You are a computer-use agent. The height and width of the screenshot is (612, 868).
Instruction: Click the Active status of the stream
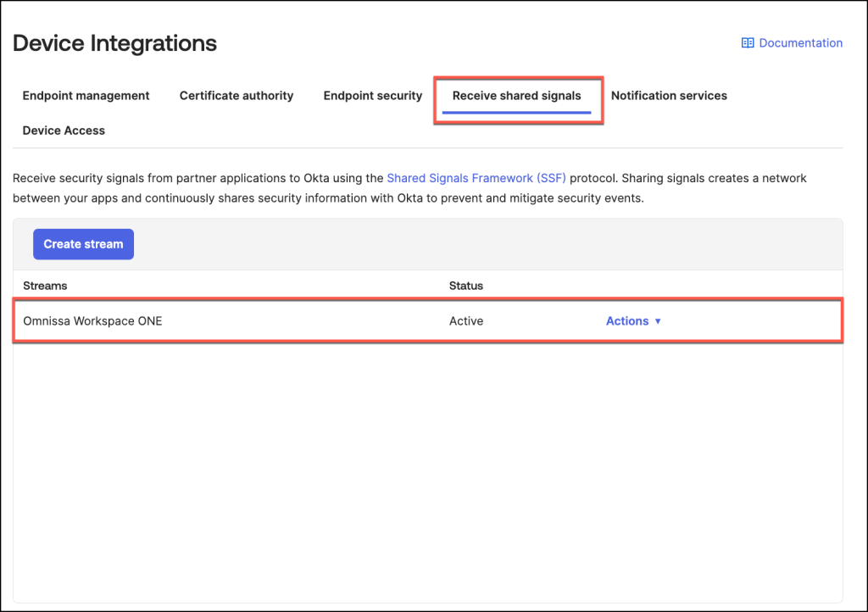[465, 321]
